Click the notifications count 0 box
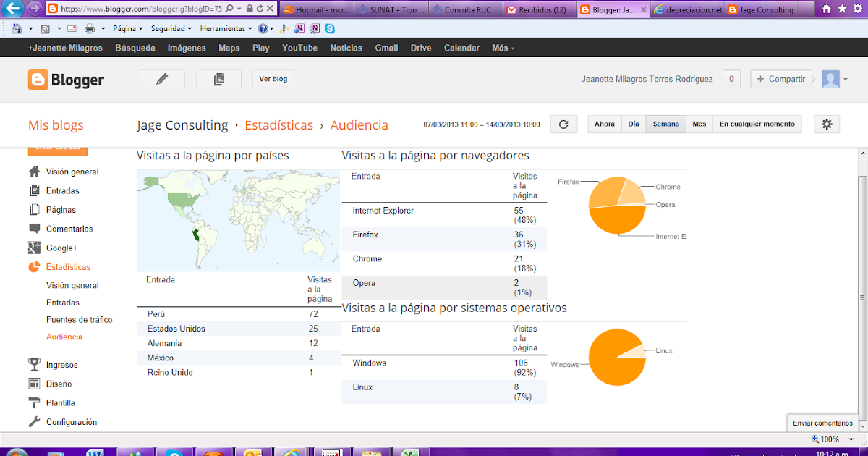This screenshot has width=868, height=456. point(731,80)
